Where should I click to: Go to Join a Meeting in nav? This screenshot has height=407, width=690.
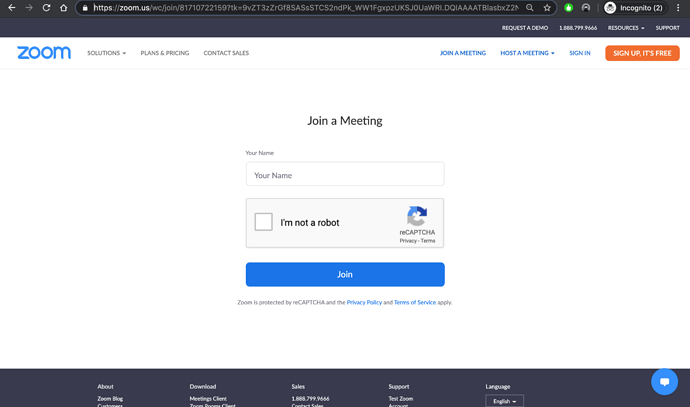tap(463, 53)
